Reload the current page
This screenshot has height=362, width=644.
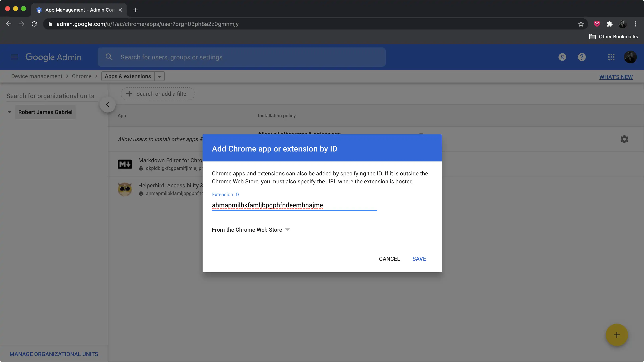[x=34, y=24]
